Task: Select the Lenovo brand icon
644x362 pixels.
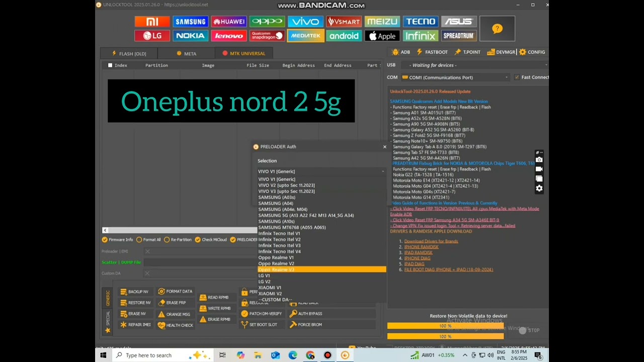Action: pyautogui.click(x=229, y=36)
